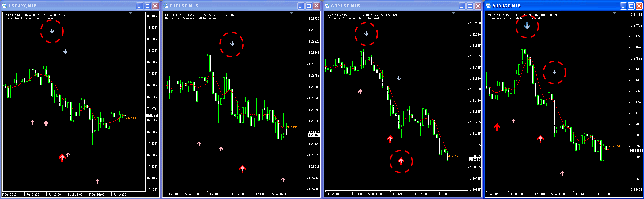Click '07 minutes 55 seconds left to bar end'

(x=191, y=18)
